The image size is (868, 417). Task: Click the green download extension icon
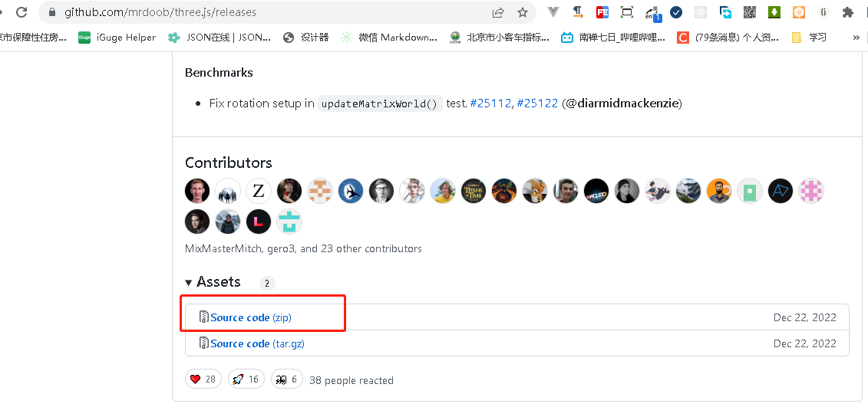click(x=774, y=12)
